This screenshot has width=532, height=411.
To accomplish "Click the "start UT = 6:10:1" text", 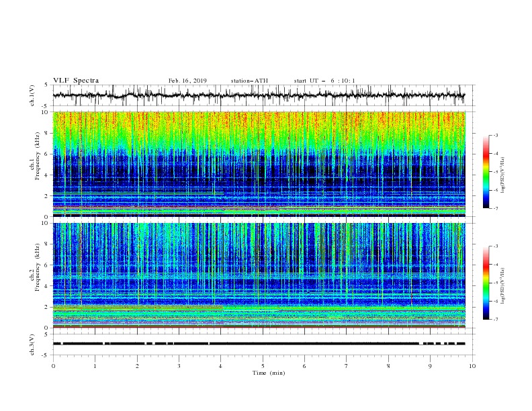I will 324,81.
